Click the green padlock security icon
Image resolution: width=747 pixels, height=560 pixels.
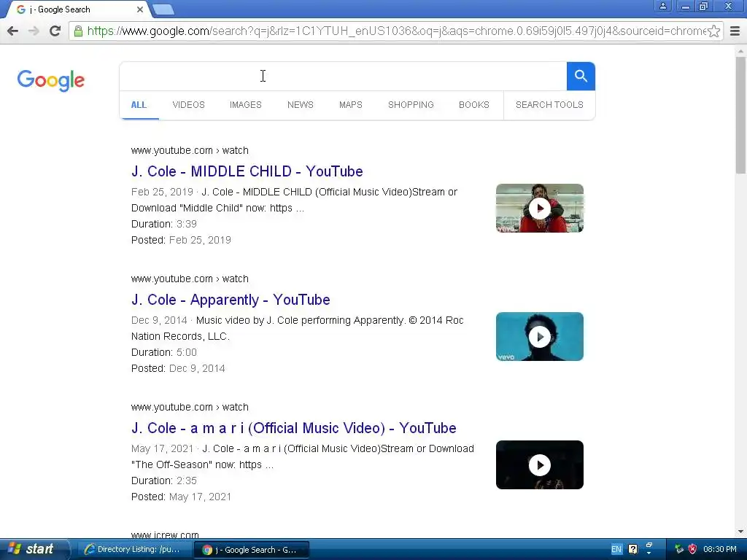pyautogui.click(x=78, y=31)
